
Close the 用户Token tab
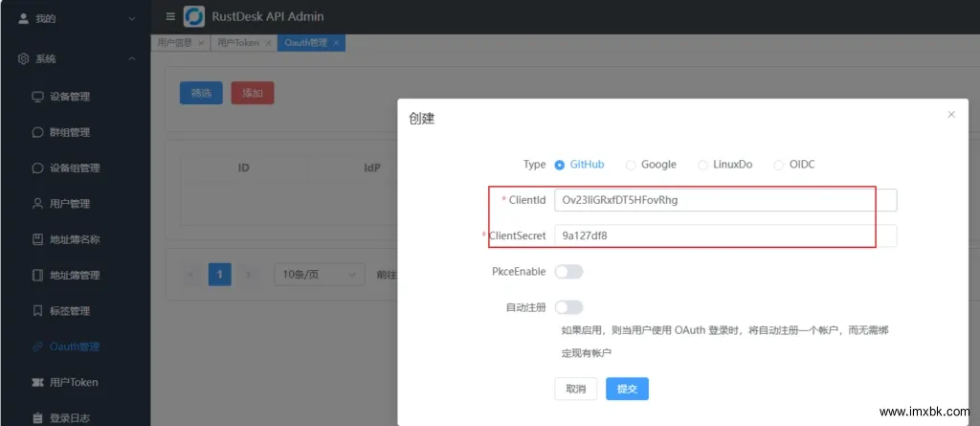coord(268,43)
